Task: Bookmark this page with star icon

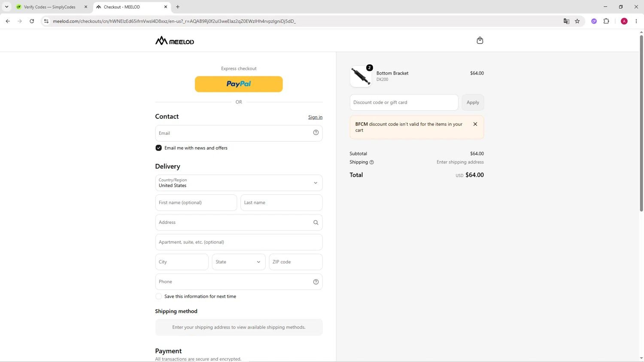Action: click(577, 21)
